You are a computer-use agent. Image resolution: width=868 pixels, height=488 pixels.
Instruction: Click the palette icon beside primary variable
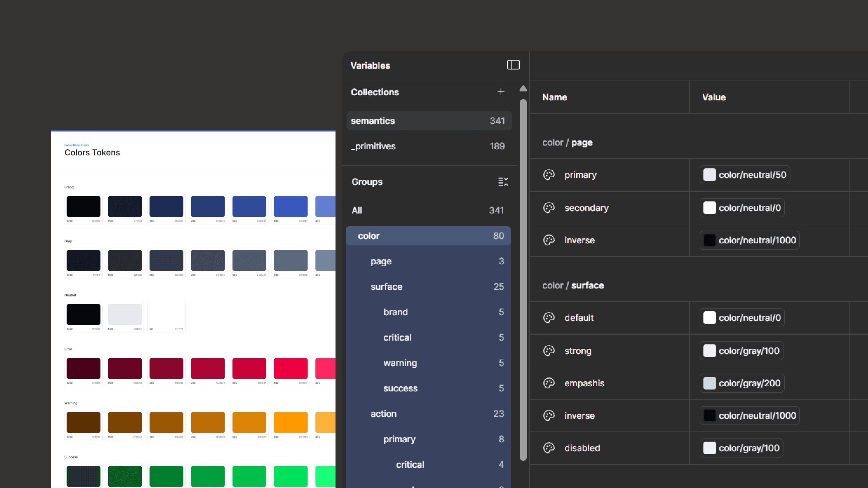pos(549,174)
